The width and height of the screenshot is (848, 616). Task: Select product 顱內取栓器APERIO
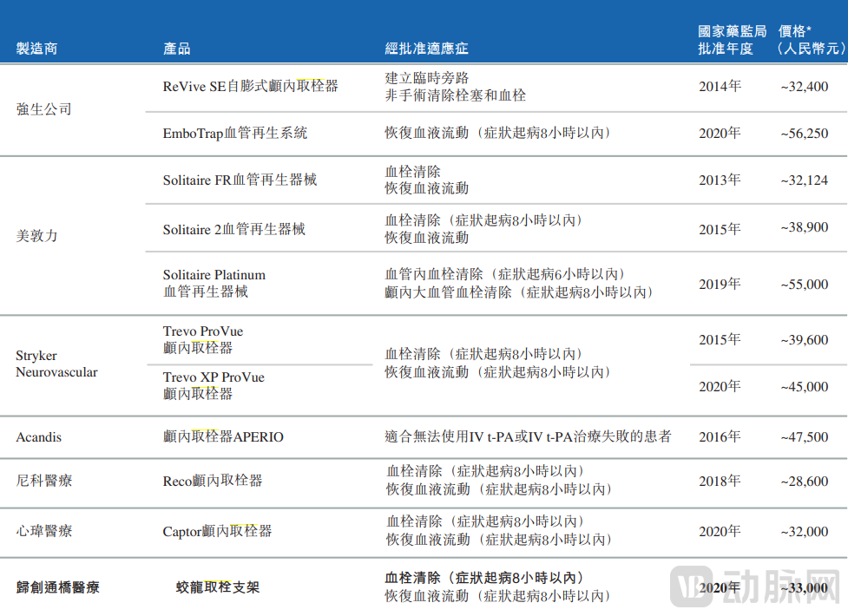(223, 437)
